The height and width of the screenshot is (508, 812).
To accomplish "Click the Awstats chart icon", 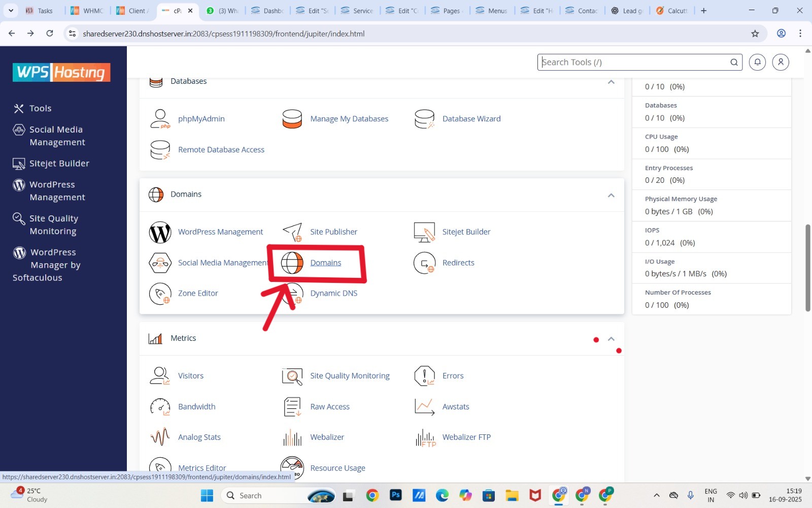I will [424, 407].
